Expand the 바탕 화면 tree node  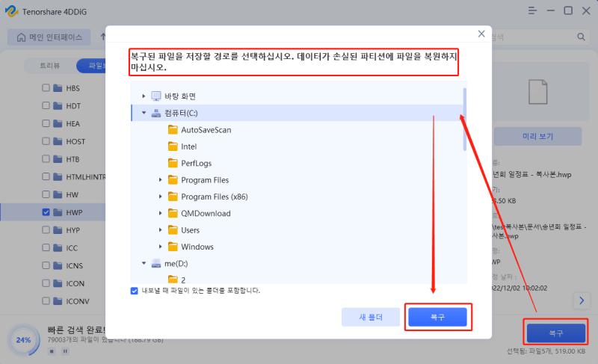(x=144, y=96)
